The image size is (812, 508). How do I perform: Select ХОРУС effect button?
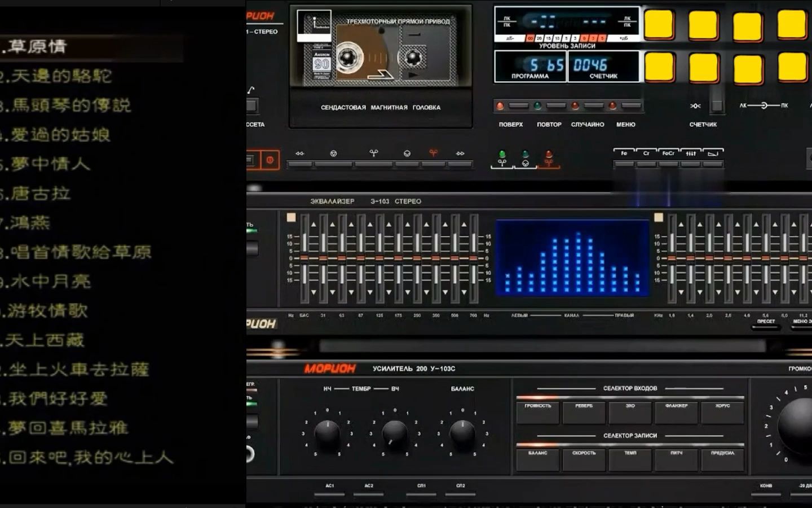(x=723, y=413)
